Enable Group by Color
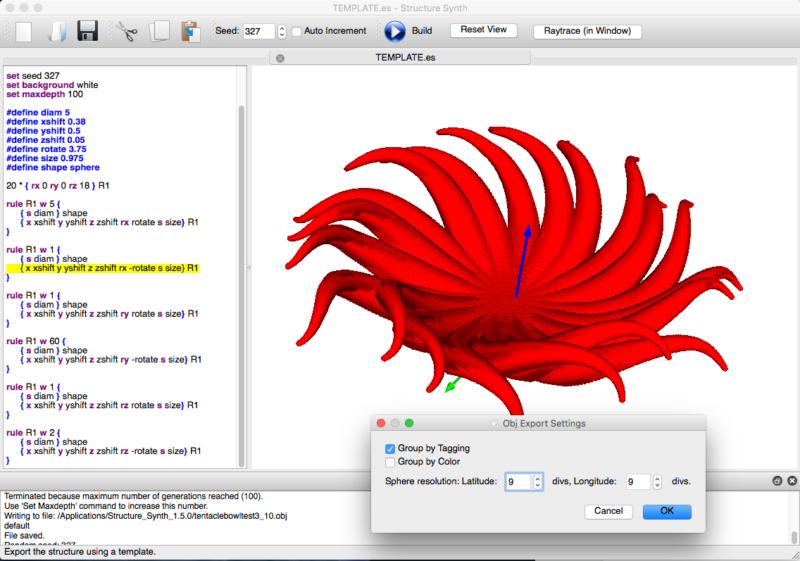The image size is (800, 561). click(390, 462)
